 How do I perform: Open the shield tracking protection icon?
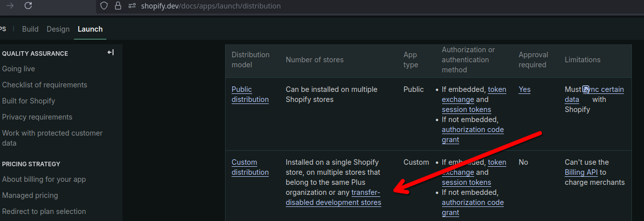tap(104, 6)
